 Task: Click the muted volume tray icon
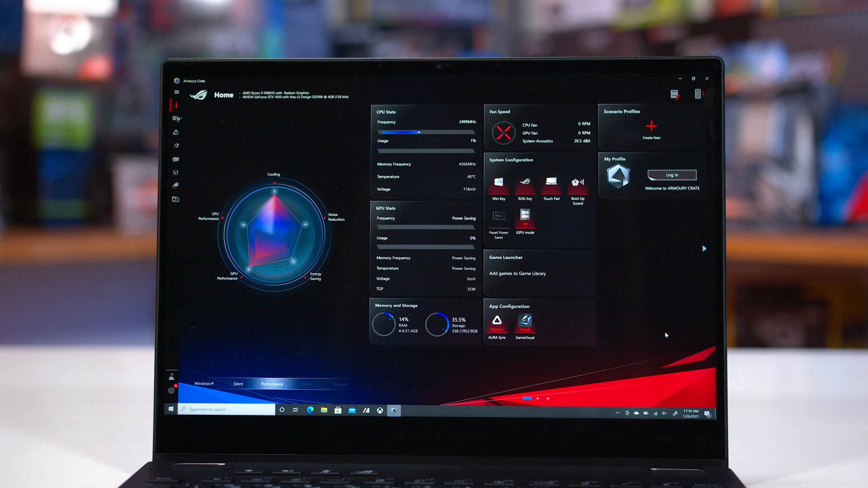[x=664, y=413]
